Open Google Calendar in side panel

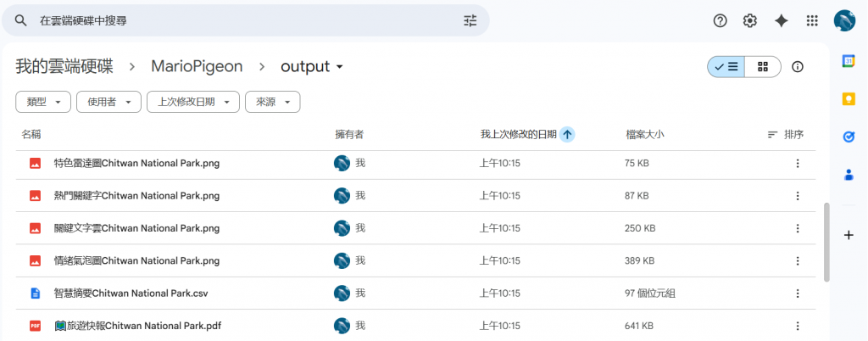pyautogui.click(x=849, y=61)
